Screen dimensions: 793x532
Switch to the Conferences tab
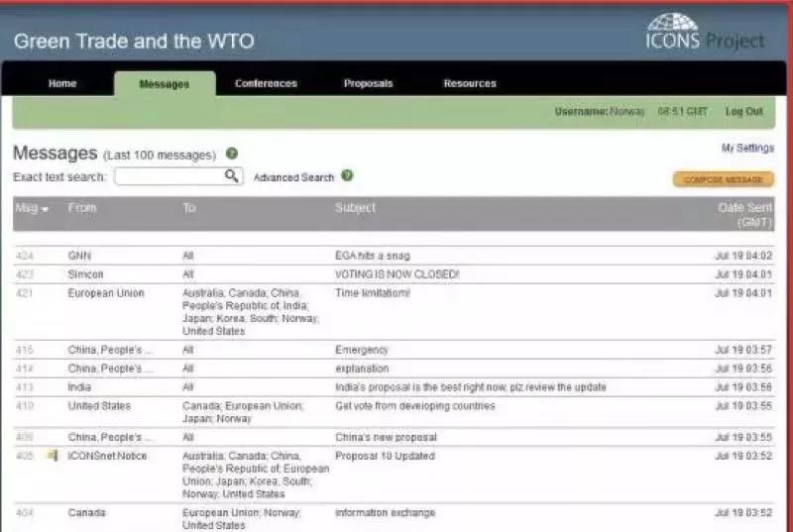tap(266, 84)
